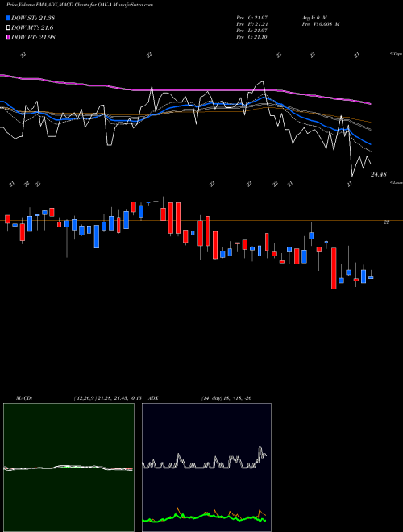Click the '24.48' value on the line chart

click(x=379, y=174)
